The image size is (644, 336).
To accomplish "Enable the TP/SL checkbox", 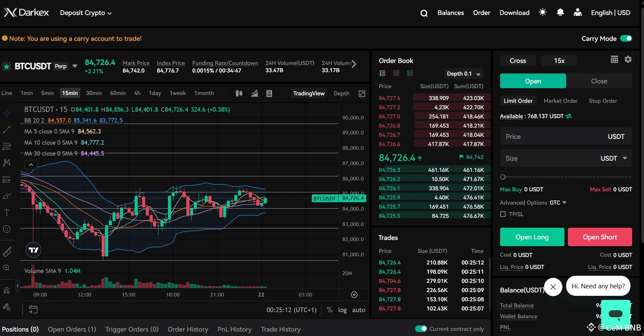I will click(x=503, y=214).
